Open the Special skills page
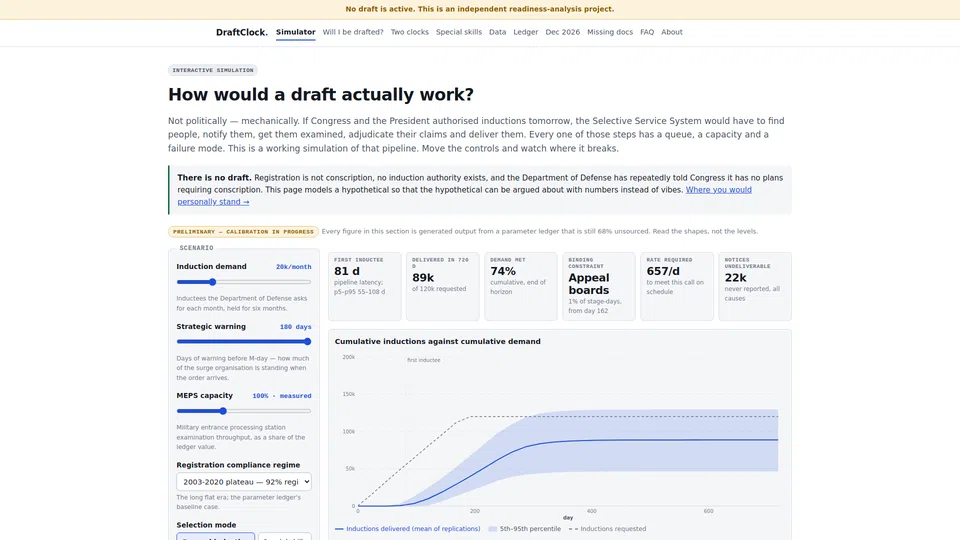Screen dimensions: 960x540 tap(459, 32)
